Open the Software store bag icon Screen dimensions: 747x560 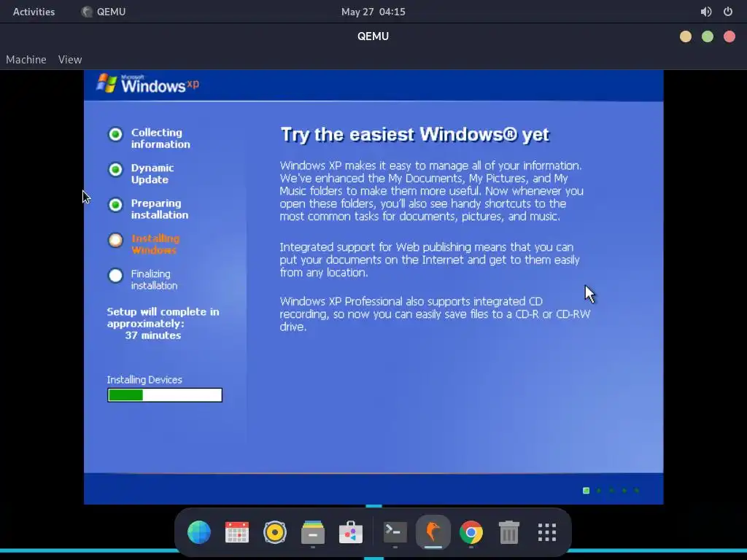[x=351, y=532]
